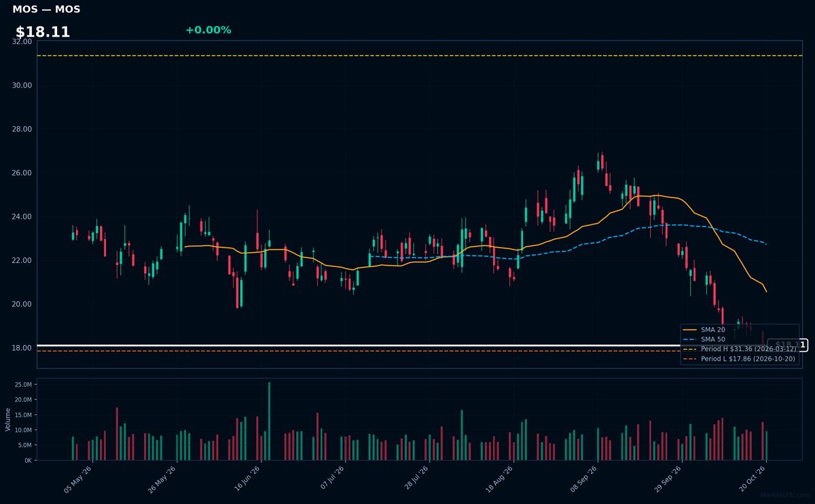Click the 20.00 price axis label
This screenshot has width=815, height=504.
click(x=22, y=304)
